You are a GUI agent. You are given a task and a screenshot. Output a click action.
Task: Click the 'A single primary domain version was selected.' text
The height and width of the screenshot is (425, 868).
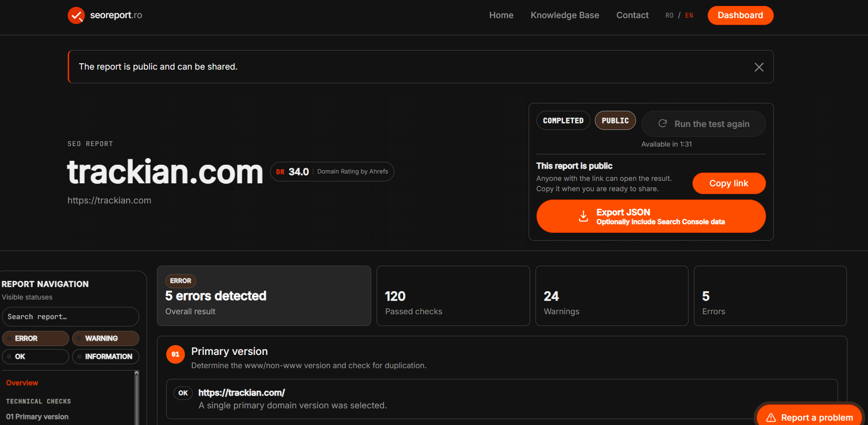(x=293, y=405)
